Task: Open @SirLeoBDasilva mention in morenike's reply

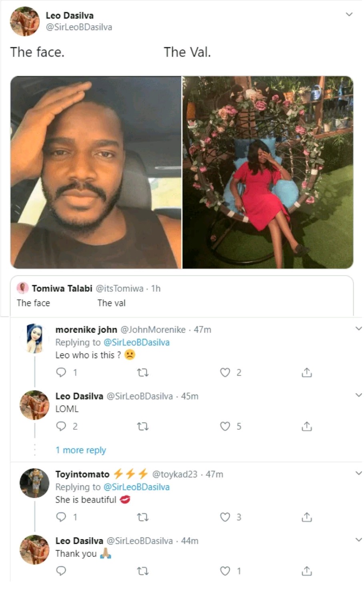Action: (x=136, y=342)
